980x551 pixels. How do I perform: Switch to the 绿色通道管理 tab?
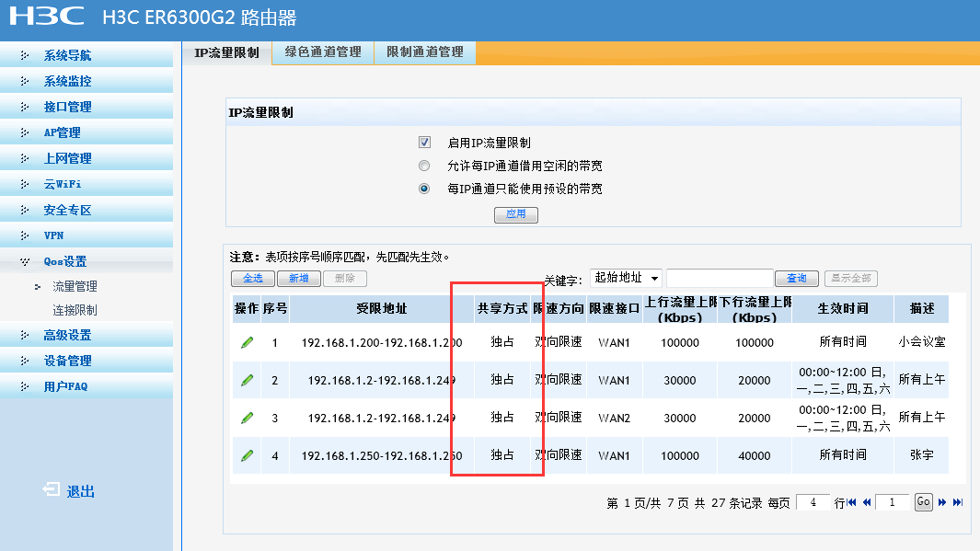click(x=323, y=52)
